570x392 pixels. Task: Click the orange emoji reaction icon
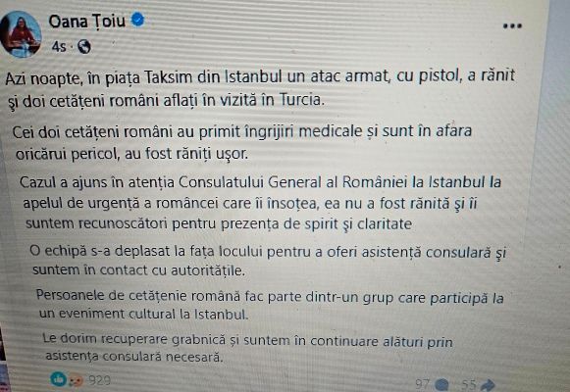pyautogui.click(x=76, y=381)
